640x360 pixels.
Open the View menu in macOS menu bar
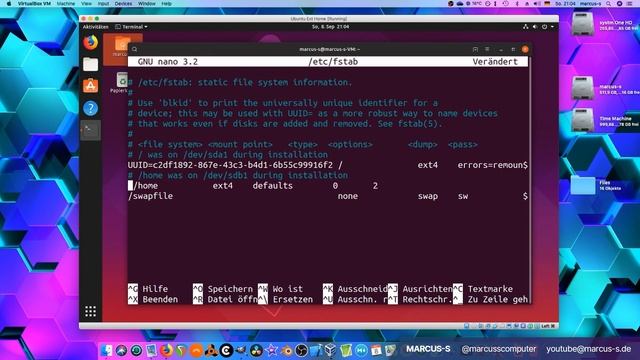point(86,4)
